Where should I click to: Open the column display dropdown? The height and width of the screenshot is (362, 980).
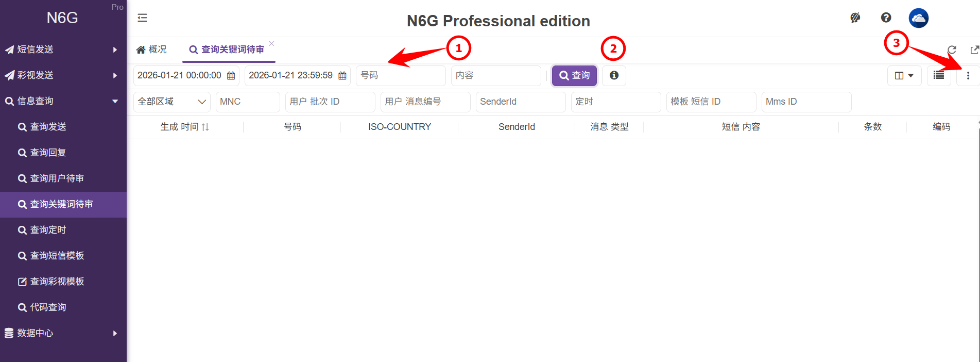tap(904, 76)
